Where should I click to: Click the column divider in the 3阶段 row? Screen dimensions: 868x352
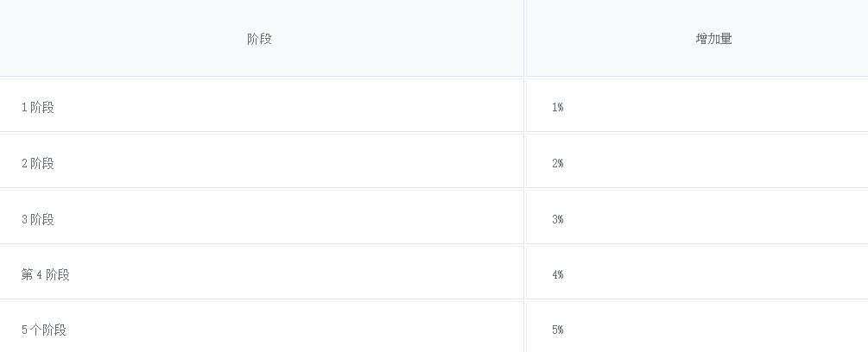[524, 217]
